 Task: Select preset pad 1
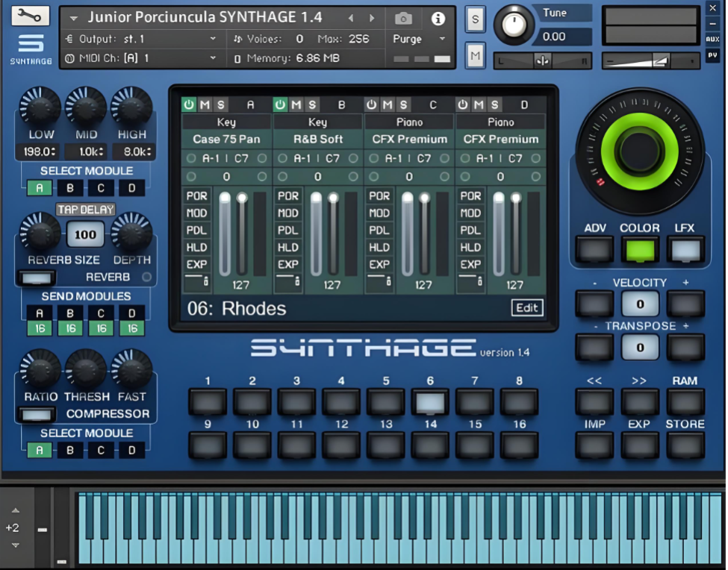[208, 401]
